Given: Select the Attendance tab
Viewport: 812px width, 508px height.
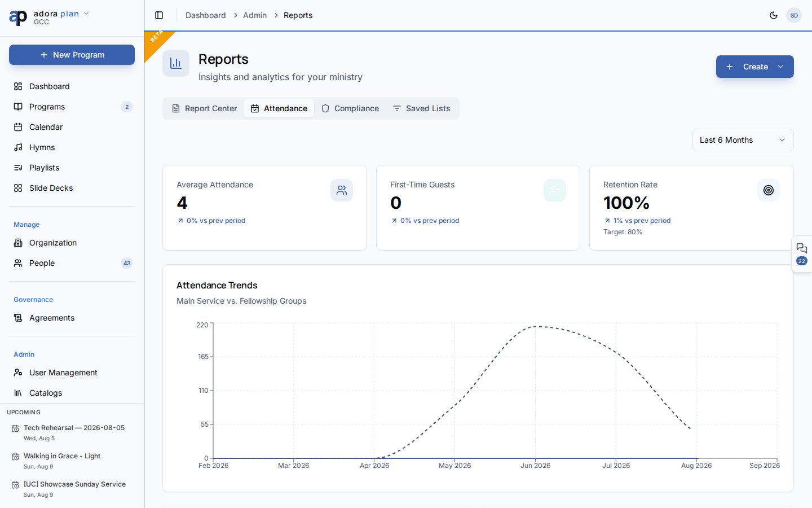Looking at the screenshot, I should (279, 108).
